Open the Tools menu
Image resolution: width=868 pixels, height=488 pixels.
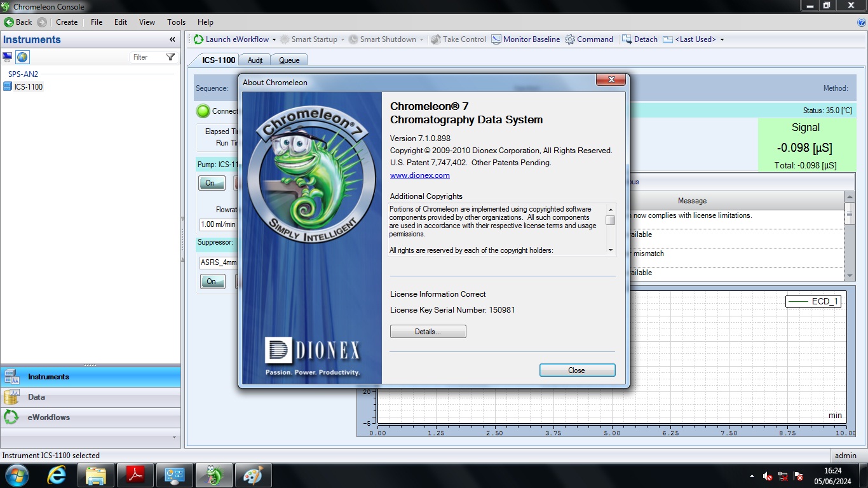point(176,22)
